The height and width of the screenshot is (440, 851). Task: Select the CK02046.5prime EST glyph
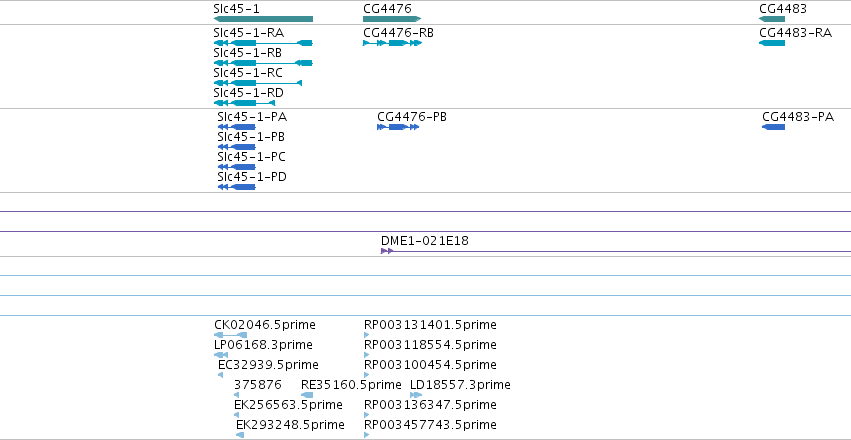pos(231,335)
